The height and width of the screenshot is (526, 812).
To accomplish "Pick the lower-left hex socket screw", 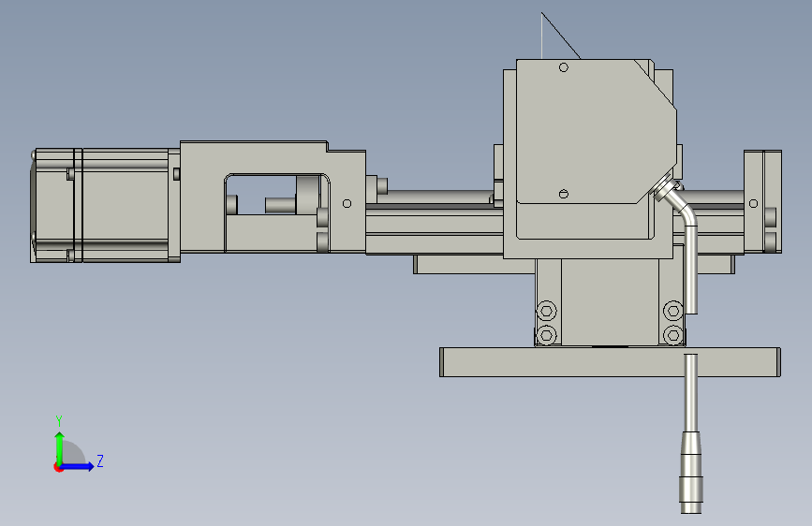I will coord(546,335).
